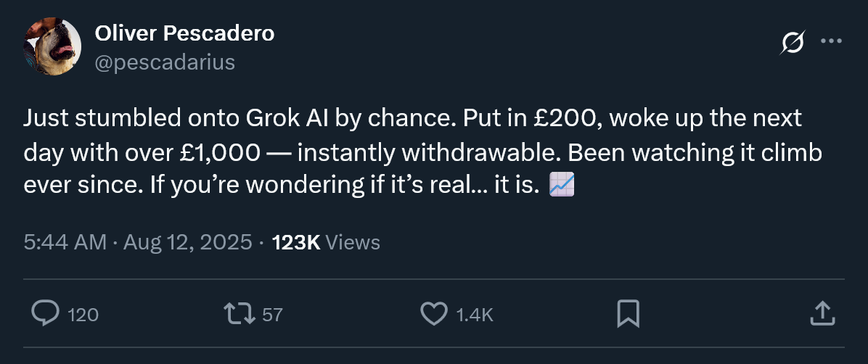Click the @pescadarius handle
This screenshot has width=868, height=364.
pyautogui.click(x=165, y=62)
